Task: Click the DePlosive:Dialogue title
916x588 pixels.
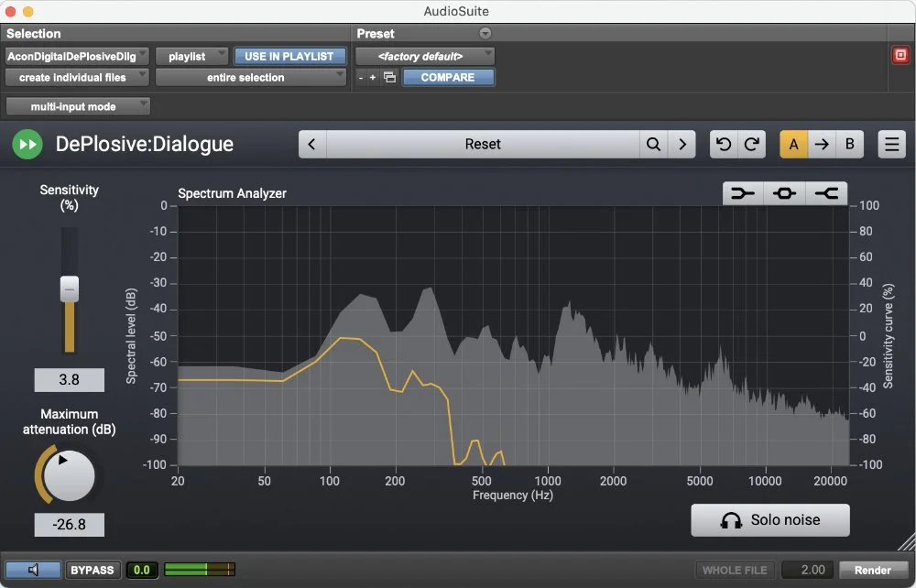Action: click(x=145, y=144)
